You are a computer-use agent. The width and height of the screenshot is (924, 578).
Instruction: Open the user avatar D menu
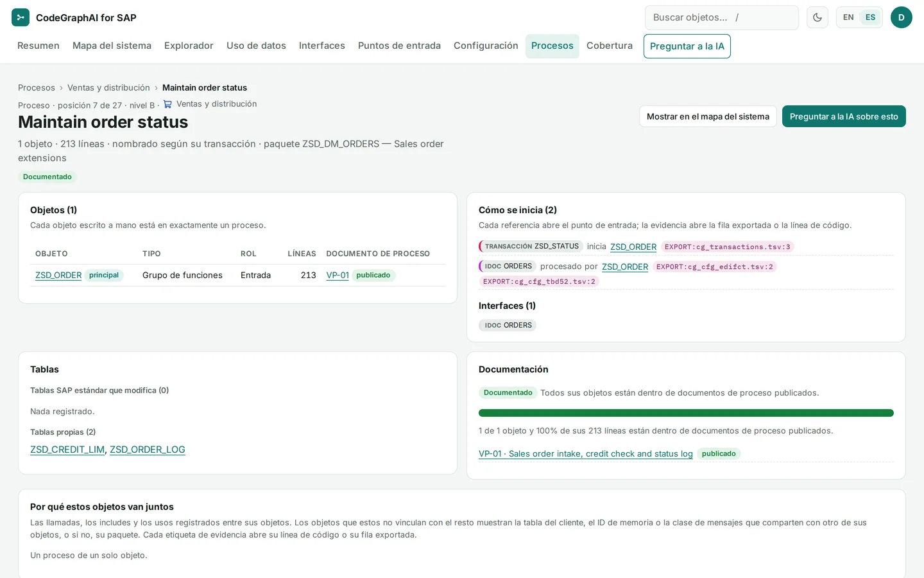click(902, 17)
